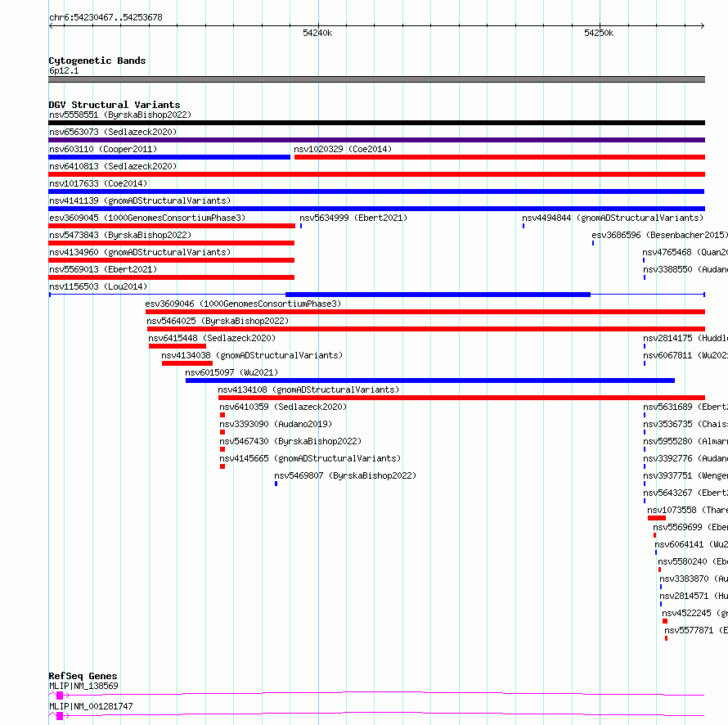This screenshot has height=725, width=728.
Task: Open nsv4134108 (gnomADStructuralVariants) label
Action: [308, 390]
